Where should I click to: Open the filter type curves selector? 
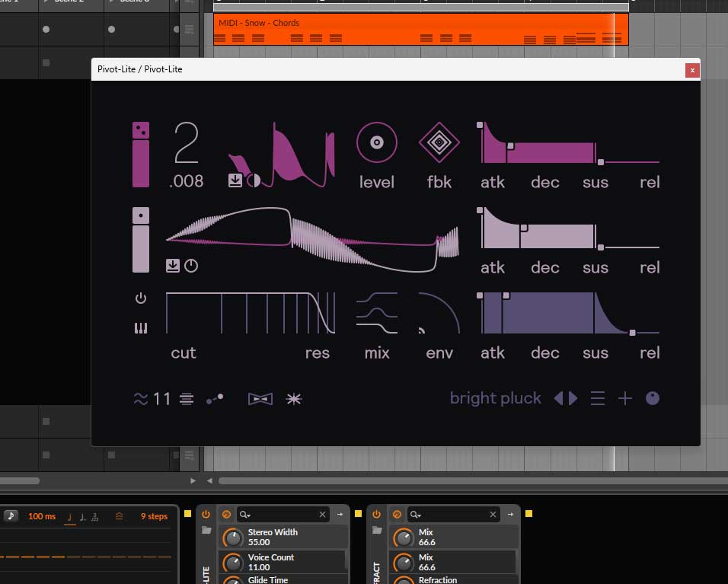(x=376, y=313)
